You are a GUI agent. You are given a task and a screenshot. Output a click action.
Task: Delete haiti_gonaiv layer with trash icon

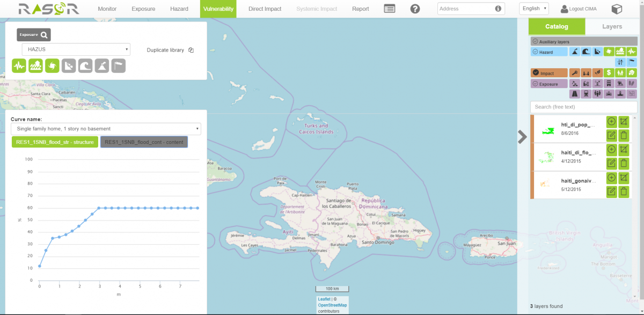click(624, 192)
